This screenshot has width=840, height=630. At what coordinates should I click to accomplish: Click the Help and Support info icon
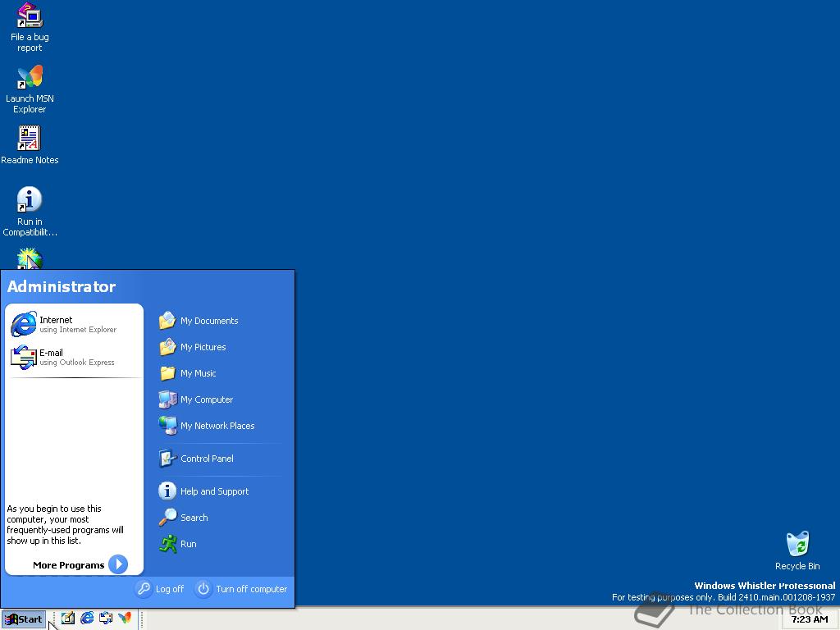[167, 491]
